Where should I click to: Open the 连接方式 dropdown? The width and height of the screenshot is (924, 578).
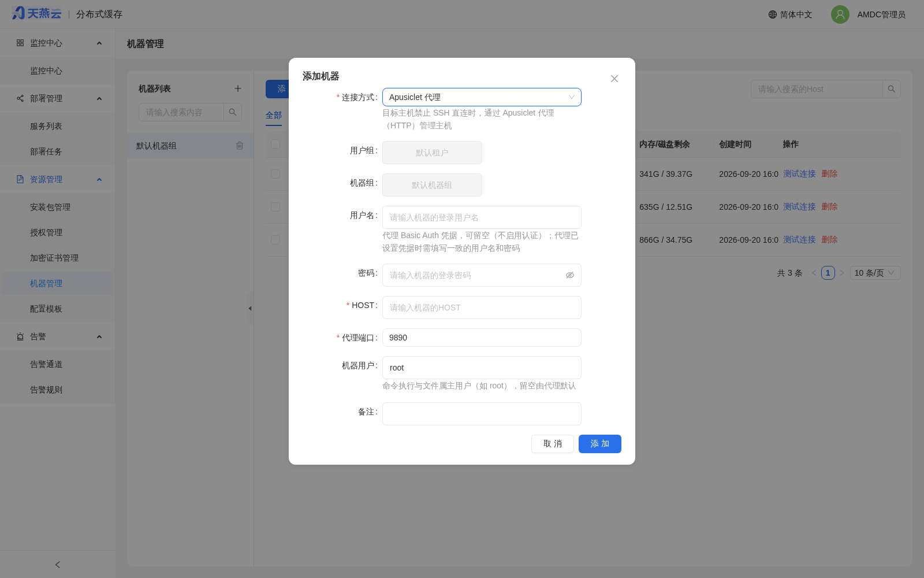pos(482,97)
